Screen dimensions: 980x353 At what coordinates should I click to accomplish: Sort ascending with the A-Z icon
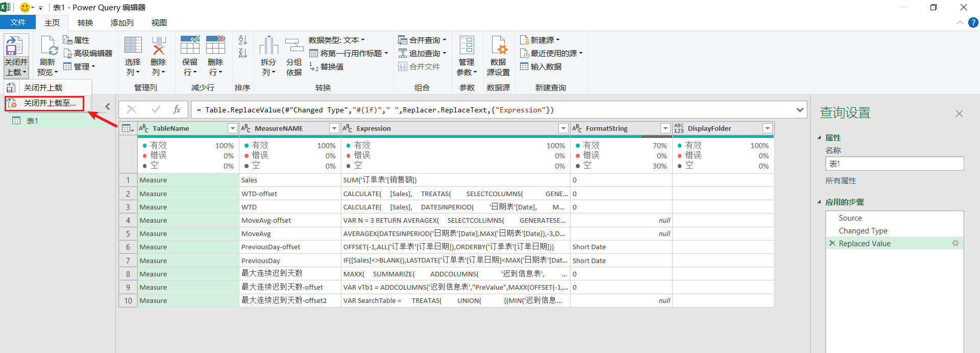243,40
